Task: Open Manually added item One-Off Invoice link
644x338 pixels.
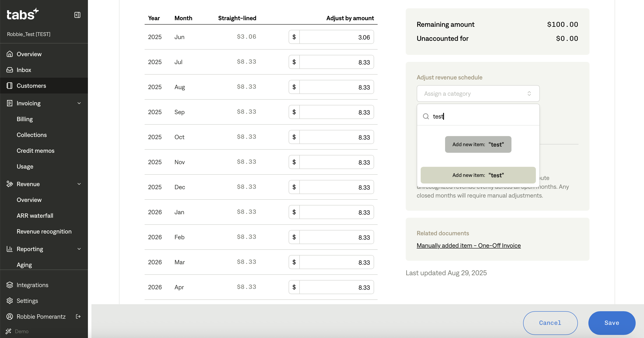Action: (468, 245)
